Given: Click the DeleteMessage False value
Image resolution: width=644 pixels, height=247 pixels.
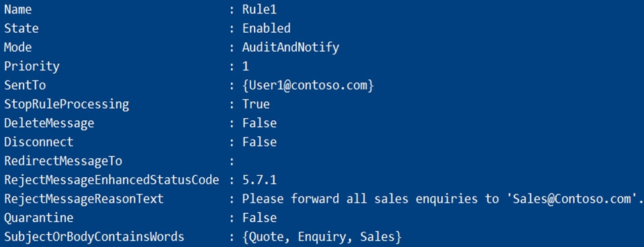Looking at the screenshot, I should pyautogui.click(x=259, y=123).
